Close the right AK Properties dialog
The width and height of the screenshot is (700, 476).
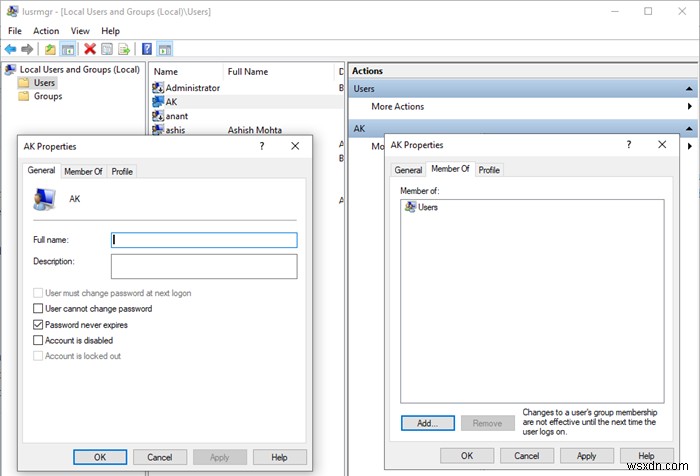662,144
